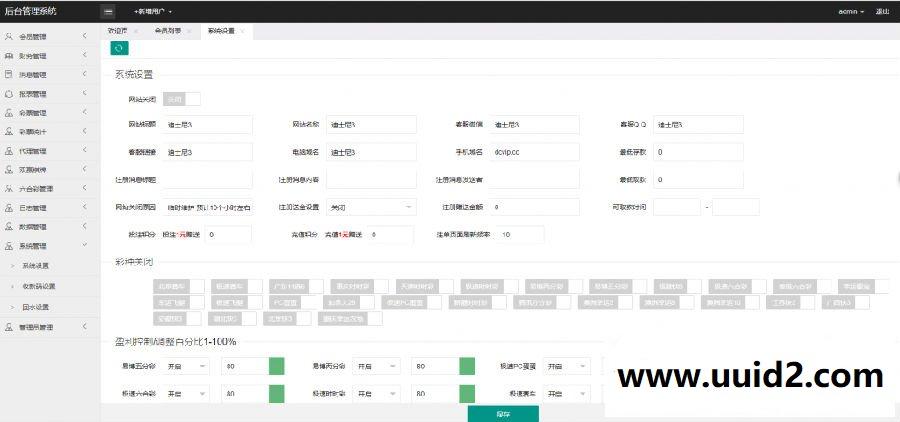900x422 pixels.
Task: Expand 会员管理 using its chevron
Action: pos(84,36)
